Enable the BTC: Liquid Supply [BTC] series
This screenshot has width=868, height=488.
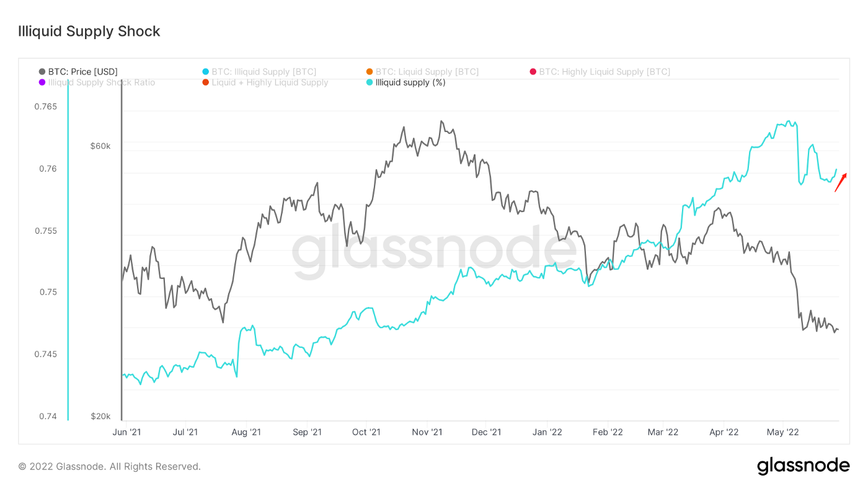pyautogui.click(x=427, y=72)
